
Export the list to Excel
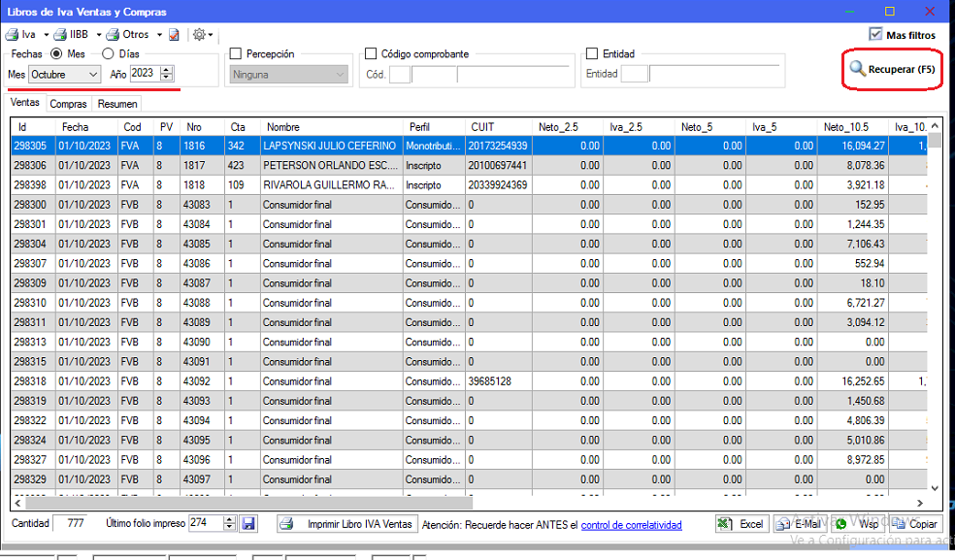tap(741, 524)
